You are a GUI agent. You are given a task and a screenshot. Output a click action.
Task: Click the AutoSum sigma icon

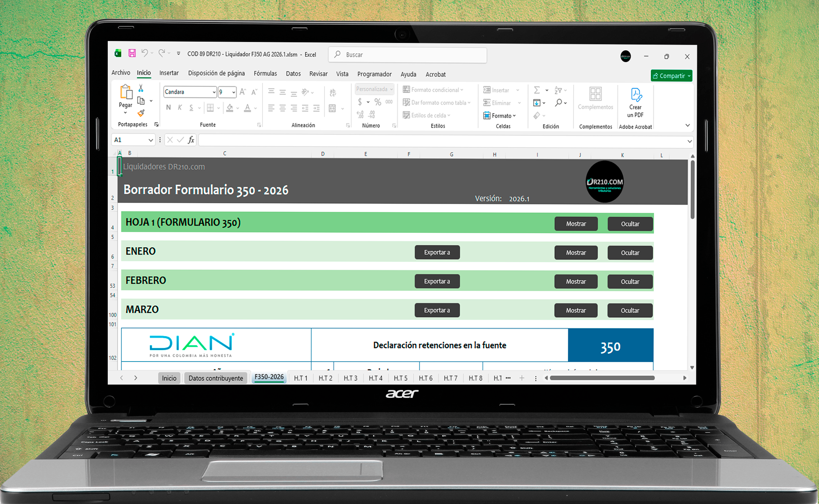click(536, 90)
